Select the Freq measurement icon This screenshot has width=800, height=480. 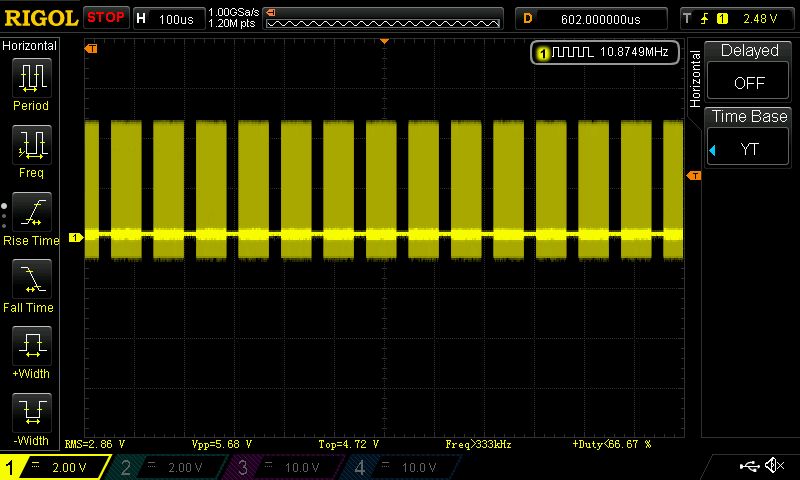click(32, 145)
